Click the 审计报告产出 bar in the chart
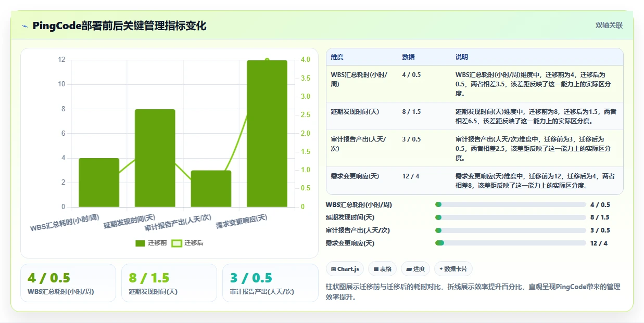The width and height of the screenshot is (644, 323). [x=211, y=189]
